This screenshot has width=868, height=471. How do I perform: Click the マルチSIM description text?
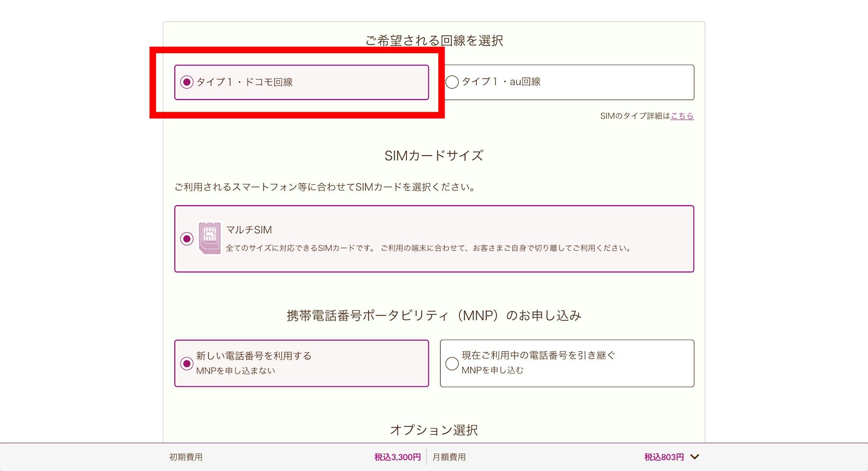click(429, 248)
